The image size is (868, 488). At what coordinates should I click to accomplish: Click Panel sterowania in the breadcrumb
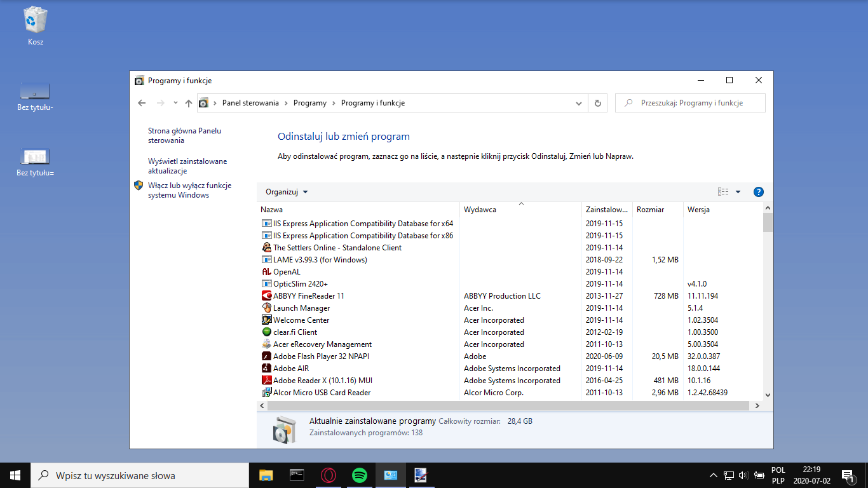click(x=250, y=103)
